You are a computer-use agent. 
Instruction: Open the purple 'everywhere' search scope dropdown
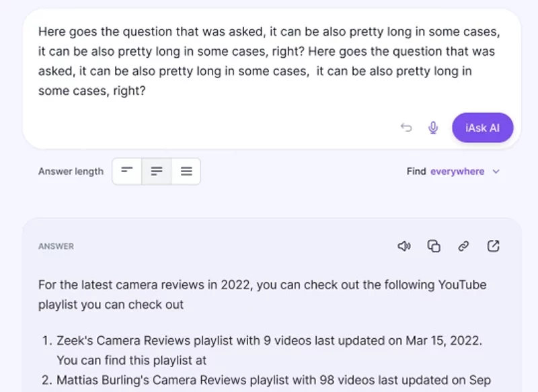point(457,171)
